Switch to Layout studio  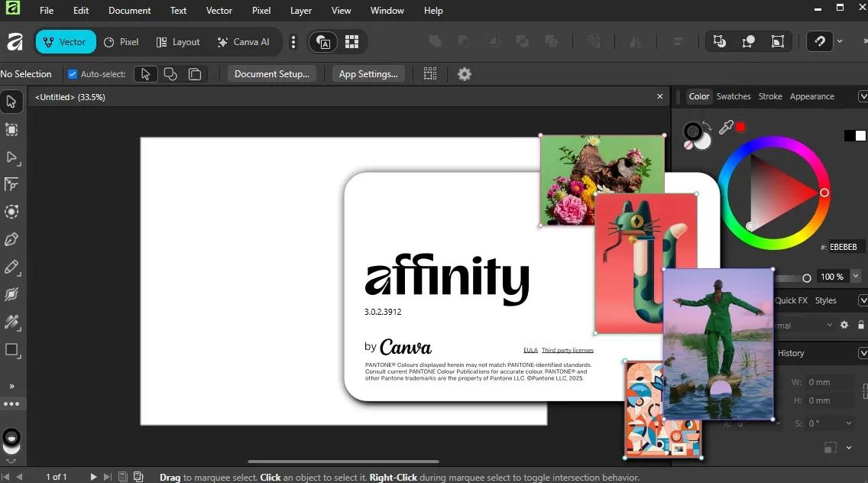click(178, 42)
